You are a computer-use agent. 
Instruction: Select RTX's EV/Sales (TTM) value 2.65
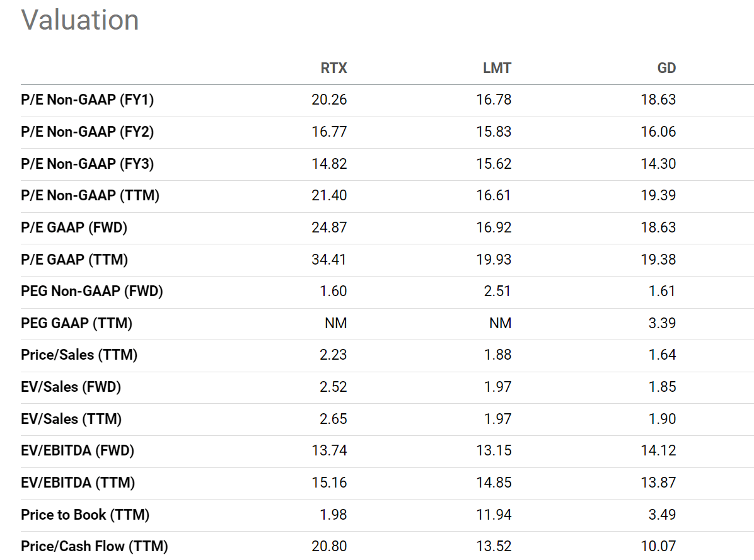coord(333,419)
